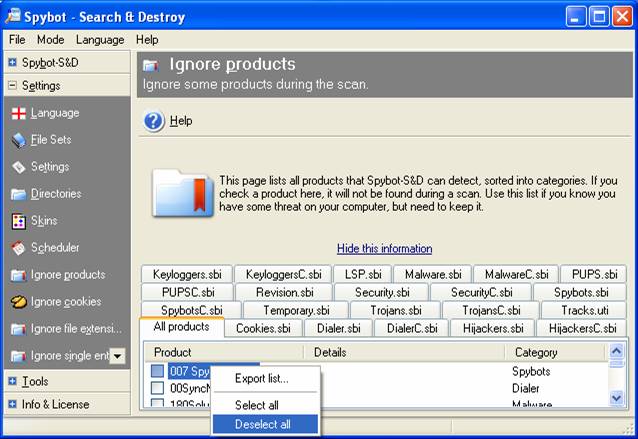Click the Ignore products folder icon in sidebar
The image size is (638, 439).
tap(19, 275)
